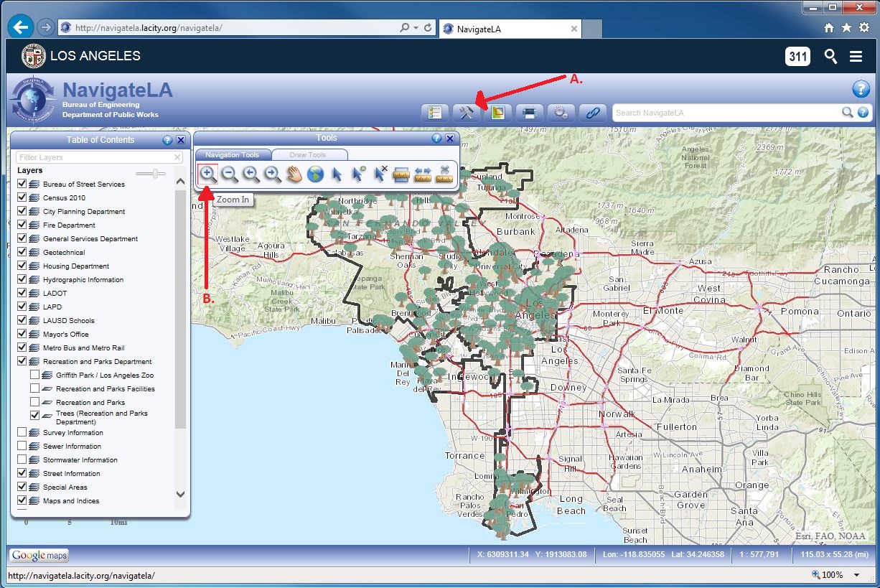The width and height of the screenshot is (880, 588).
Task: Select the Zoom Out magnifier tool
Action: (229, 174)
